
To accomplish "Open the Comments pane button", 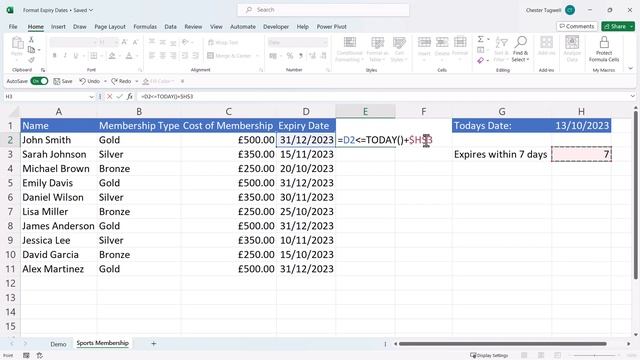I will (577, 26).
